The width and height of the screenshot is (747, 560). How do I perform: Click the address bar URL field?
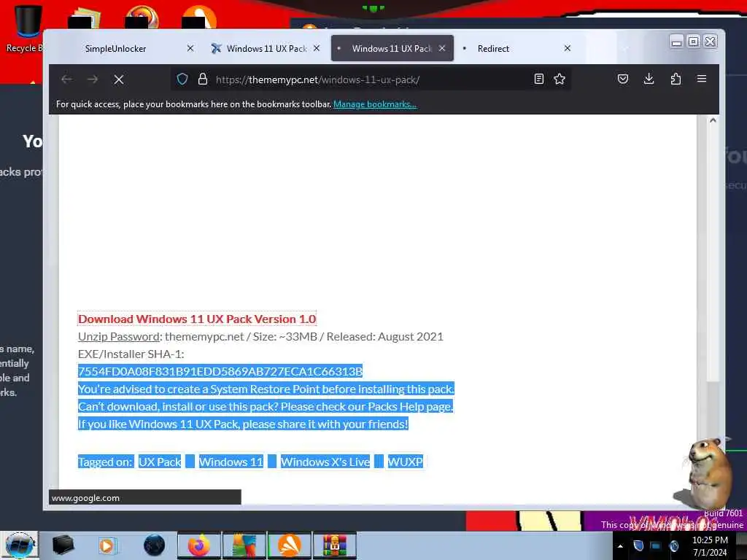pyautogui.click(x=371, y=79)
